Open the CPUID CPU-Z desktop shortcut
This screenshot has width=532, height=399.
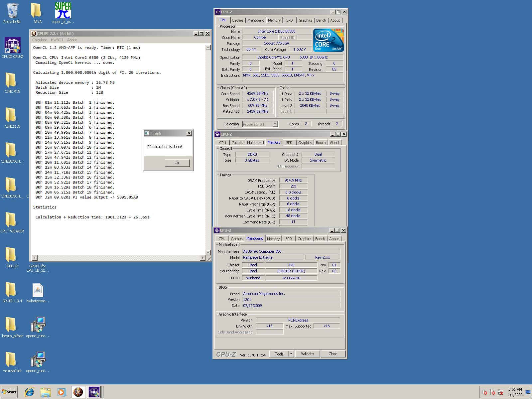pos(12,48)
